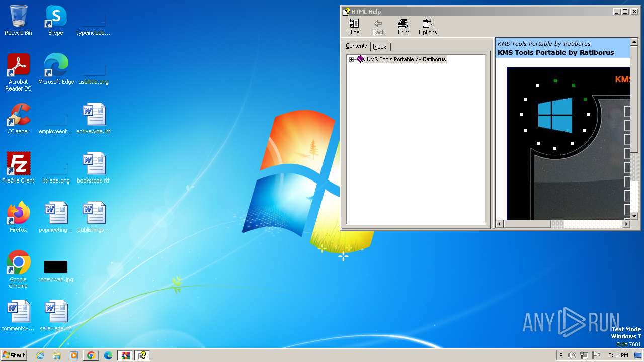
Task: Select the bookstook.rtf document icon
Action: [94, 168]
